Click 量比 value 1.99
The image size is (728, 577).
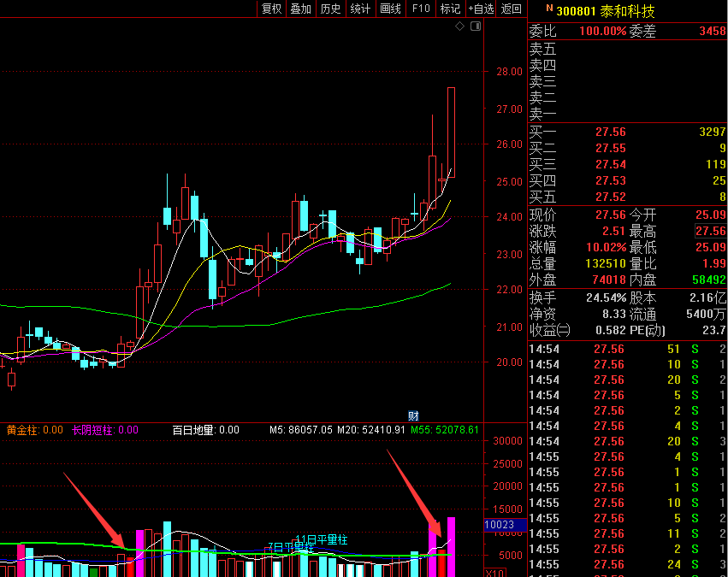click(715, 263)
